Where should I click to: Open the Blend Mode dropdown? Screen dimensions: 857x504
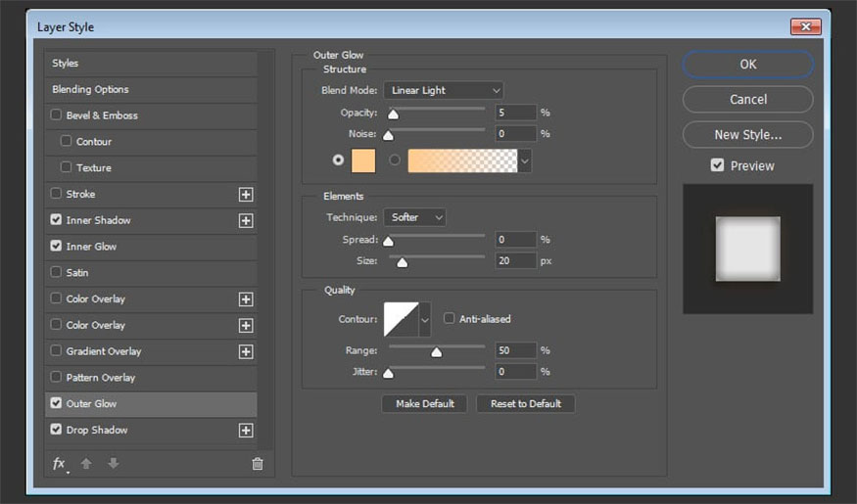point(443,90)
